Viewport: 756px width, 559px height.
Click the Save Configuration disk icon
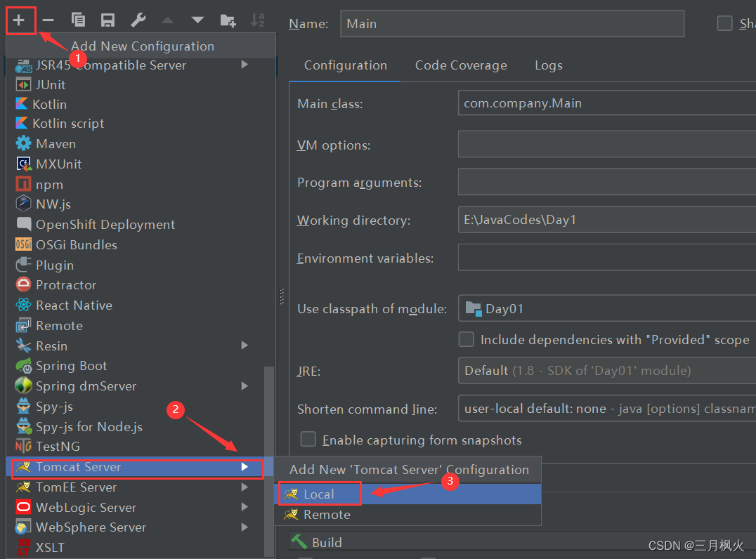[107, 20]
